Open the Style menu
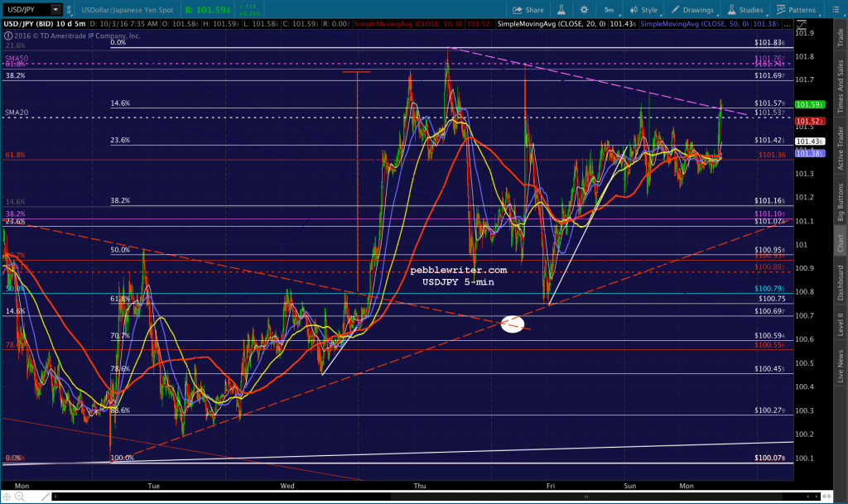The width and height of the screenshot is (848, 504). click(x=643, y=10)
